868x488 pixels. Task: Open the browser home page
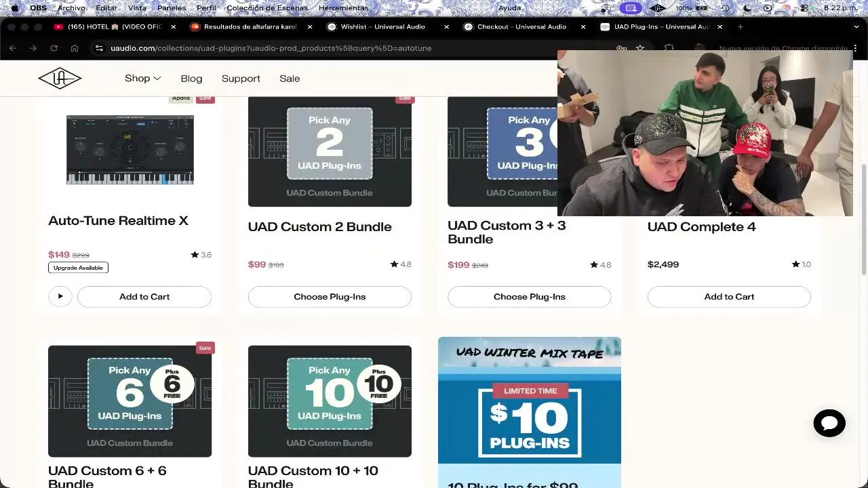tap(75, 48)
